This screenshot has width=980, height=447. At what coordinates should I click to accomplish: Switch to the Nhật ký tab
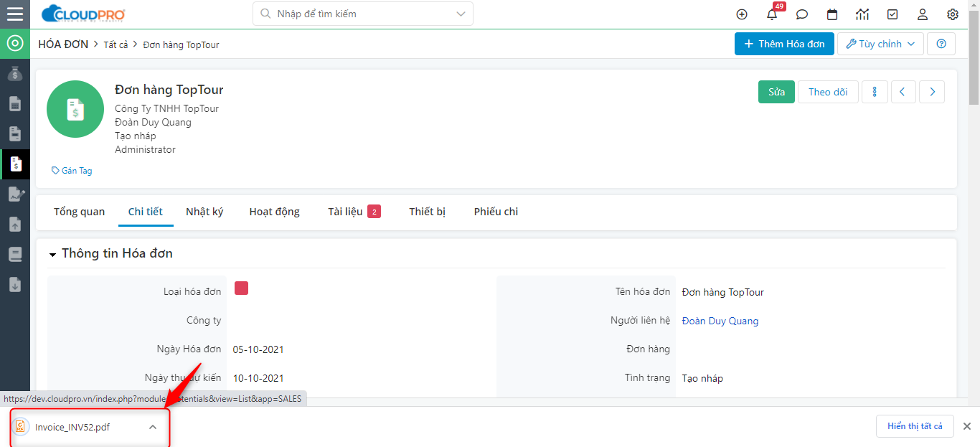[x=204, y=212]
